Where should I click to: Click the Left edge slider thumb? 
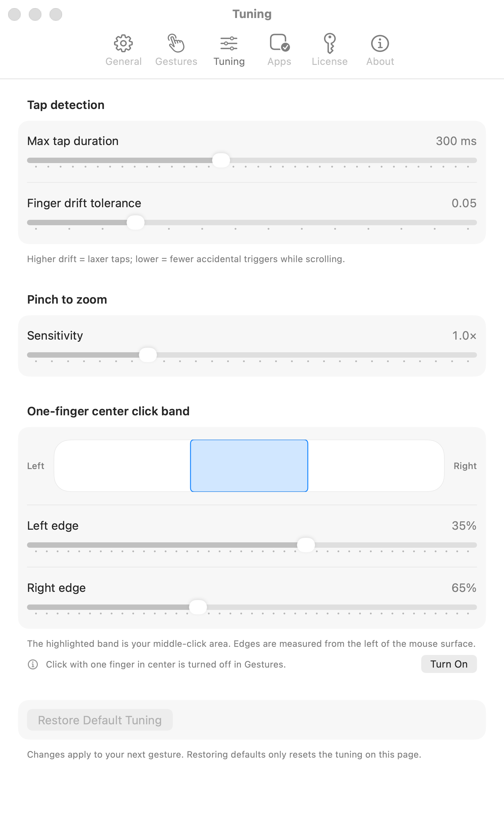[x=306, y=545]
